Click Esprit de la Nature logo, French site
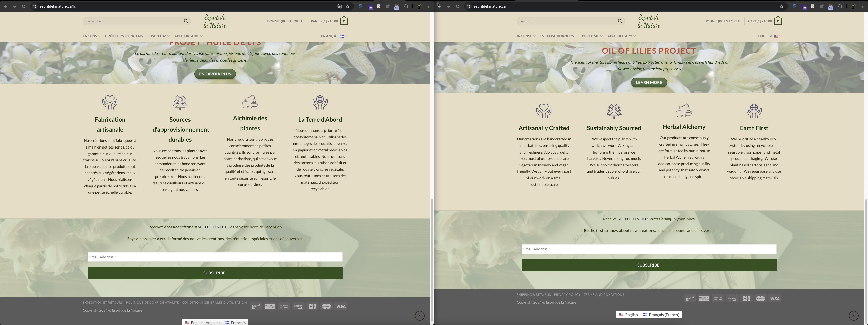 [215, 21]
